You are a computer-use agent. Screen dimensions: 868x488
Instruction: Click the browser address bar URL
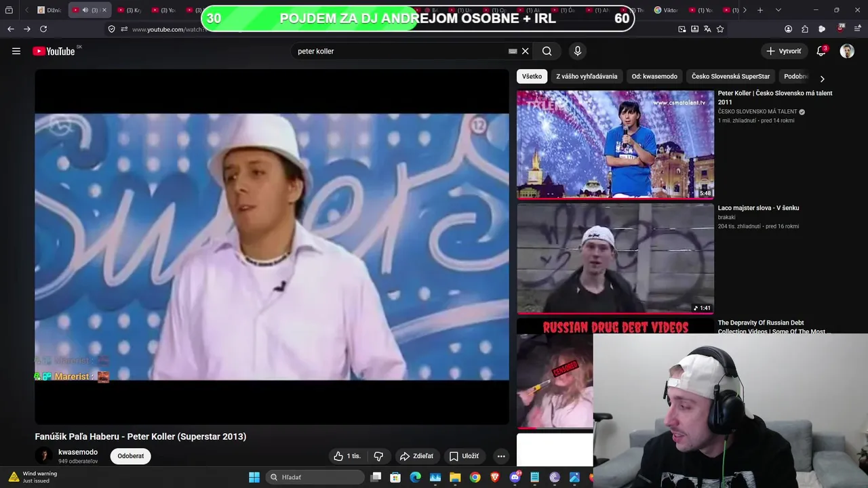170,29
